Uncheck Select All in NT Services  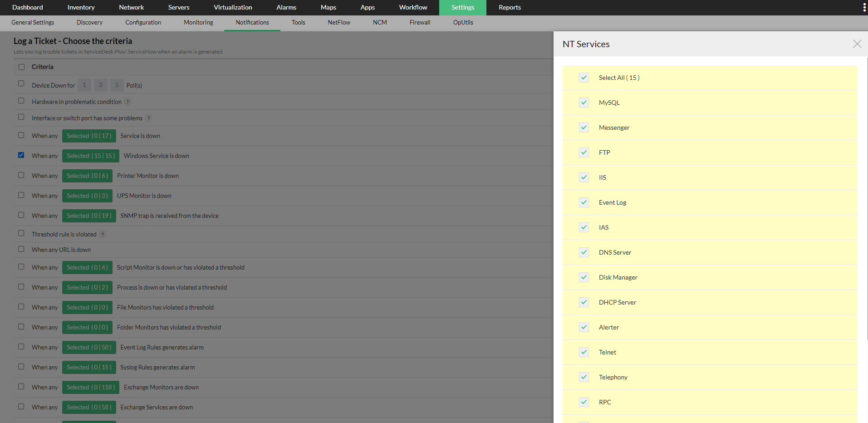pos(584,78)
